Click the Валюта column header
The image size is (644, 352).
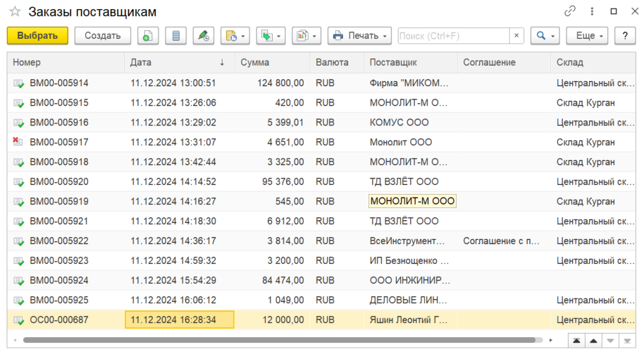pos(336,63)
